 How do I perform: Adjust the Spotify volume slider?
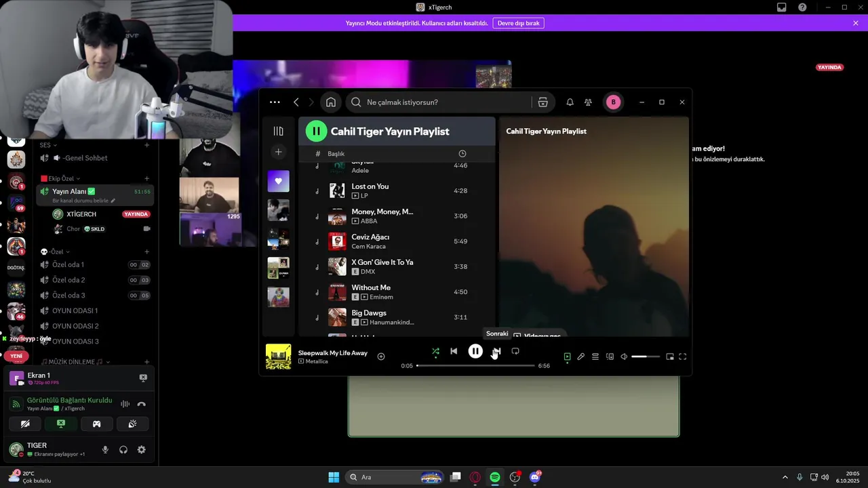[646, 357]
